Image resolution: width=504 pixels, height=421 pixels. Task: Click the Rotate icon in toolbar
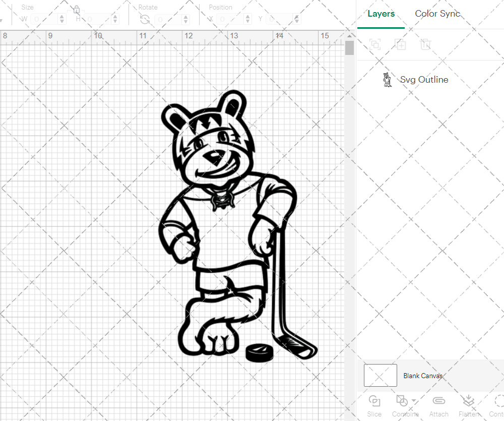click(x=145, y=20)
